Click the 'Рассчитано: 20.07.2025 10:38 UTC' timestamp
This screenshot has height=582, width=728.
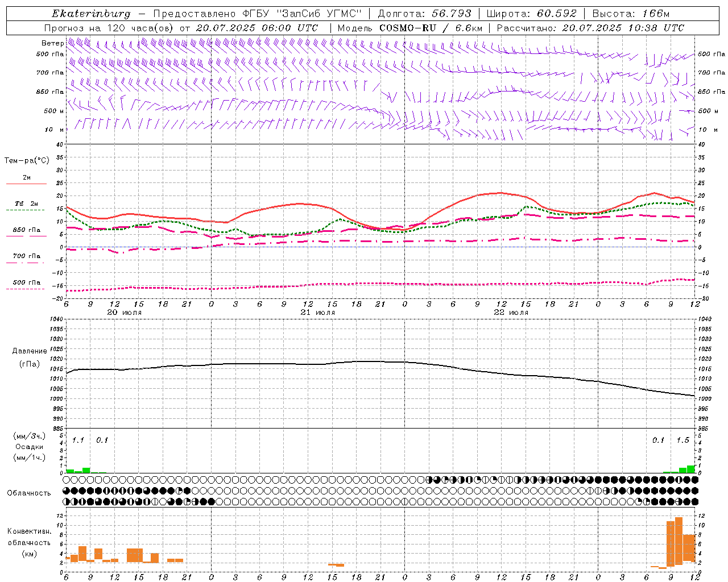pos(590,28)
